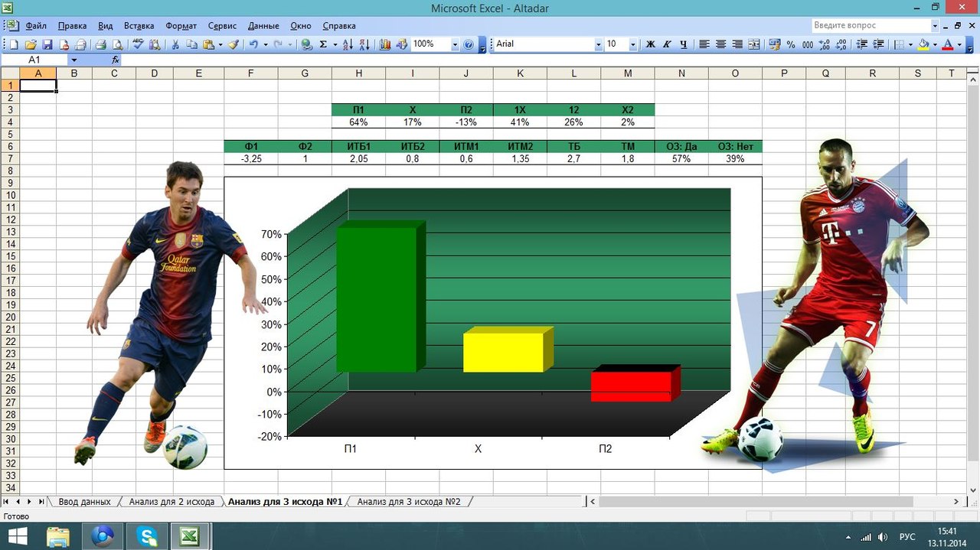
Task: Copy the selection
Action: (x=191, y=44)
